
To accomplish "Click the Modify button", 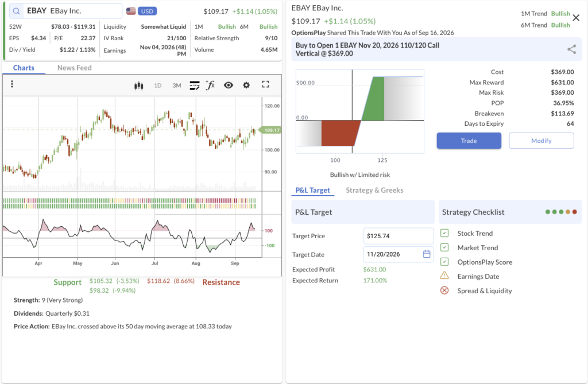I will click(541, 141).
